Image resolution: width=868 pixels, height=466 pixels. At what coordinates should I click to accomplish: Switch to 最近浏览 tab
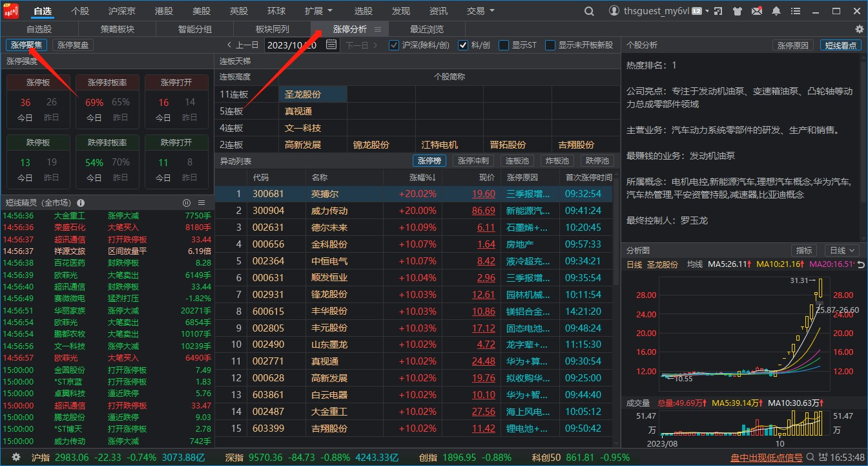pyautogui.click(x=427, y=29)
